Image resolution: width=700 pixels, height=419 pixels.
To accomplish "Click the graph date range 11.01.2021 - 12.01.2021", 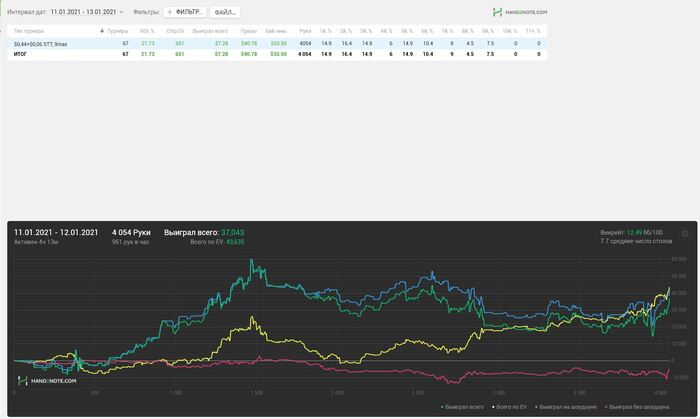I will click(x=56, y=232).
